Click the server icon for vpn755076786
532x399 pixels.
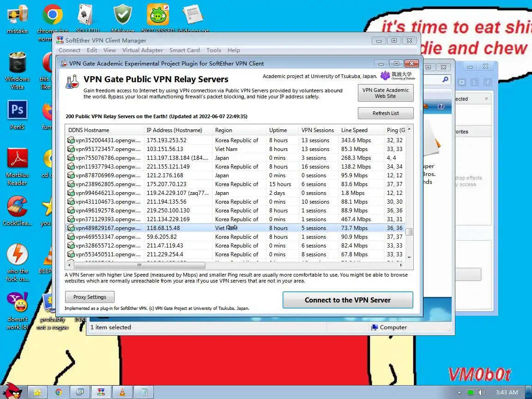point(71,158)
